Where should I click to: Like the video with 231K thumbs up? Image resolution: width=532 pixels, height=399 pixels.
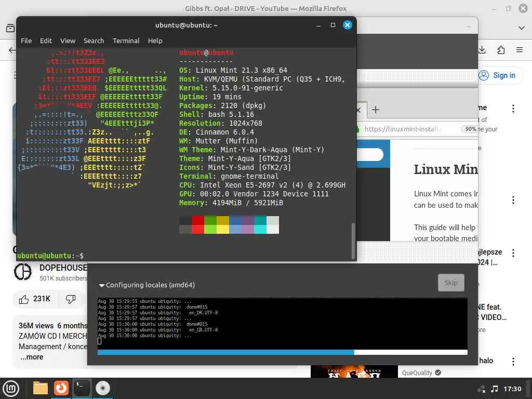point(35,299)
